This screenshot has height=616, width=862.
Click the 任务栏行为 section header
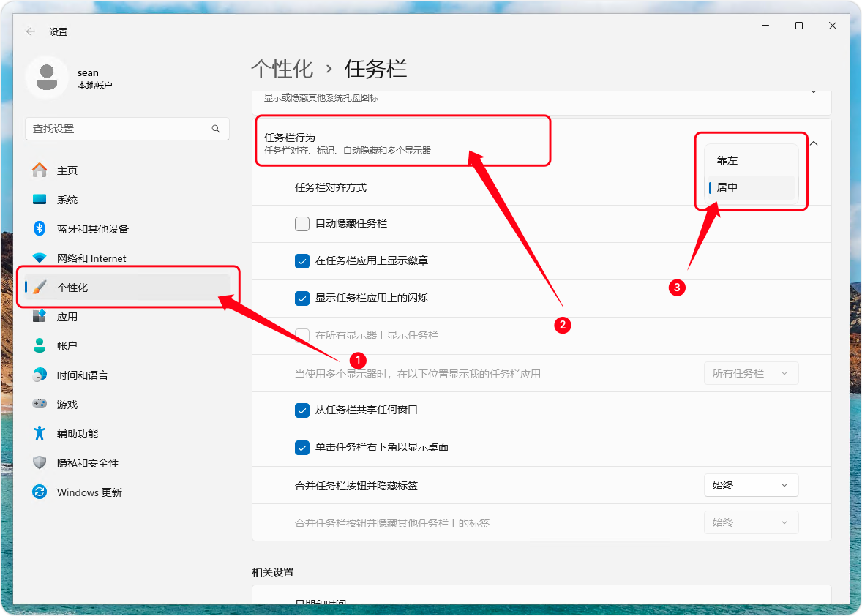[x=541, y=143]
